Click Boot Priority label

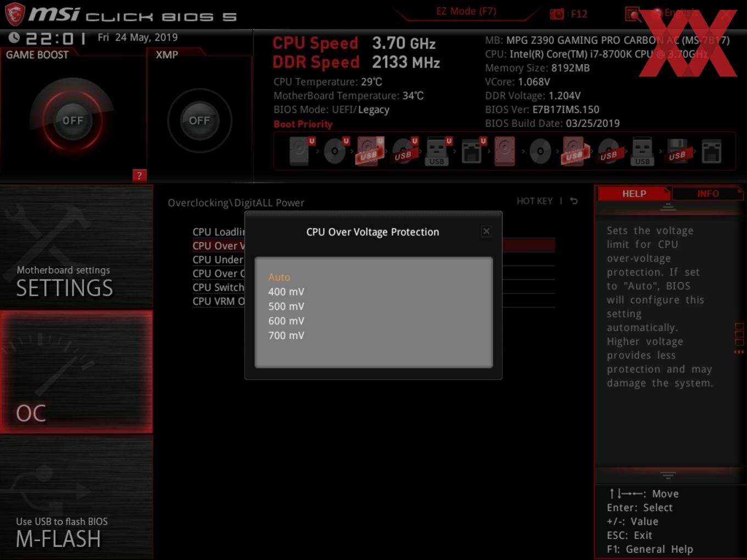[x=303, y=124]
